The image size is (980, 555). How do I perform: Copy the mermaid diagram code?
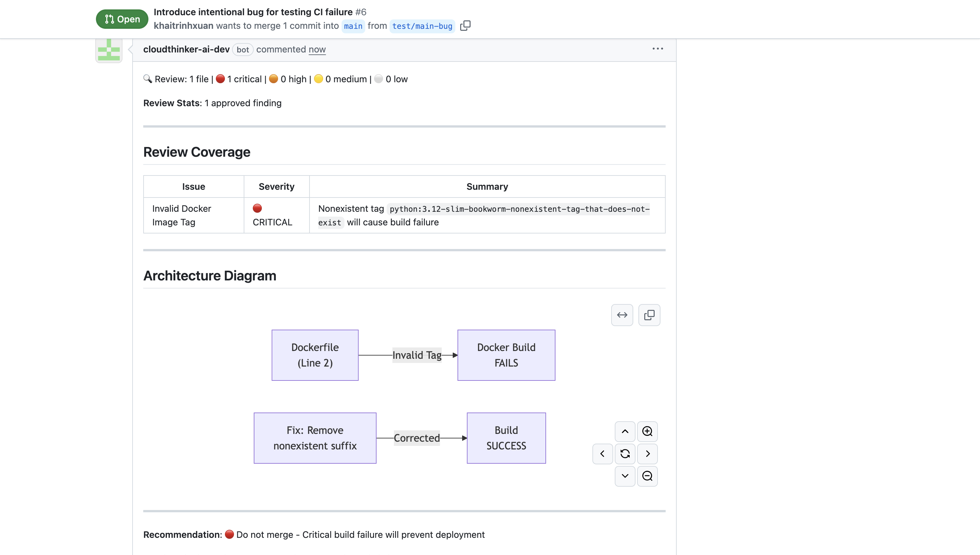649,315
